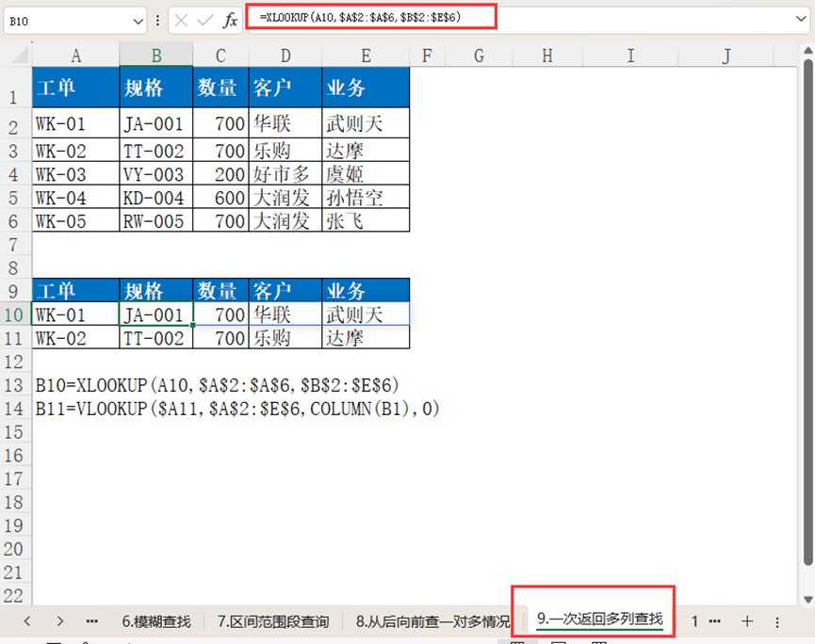Select cell JA-001 in row 10
Viewport: 815px width, 644px height.
coord(155,314)
